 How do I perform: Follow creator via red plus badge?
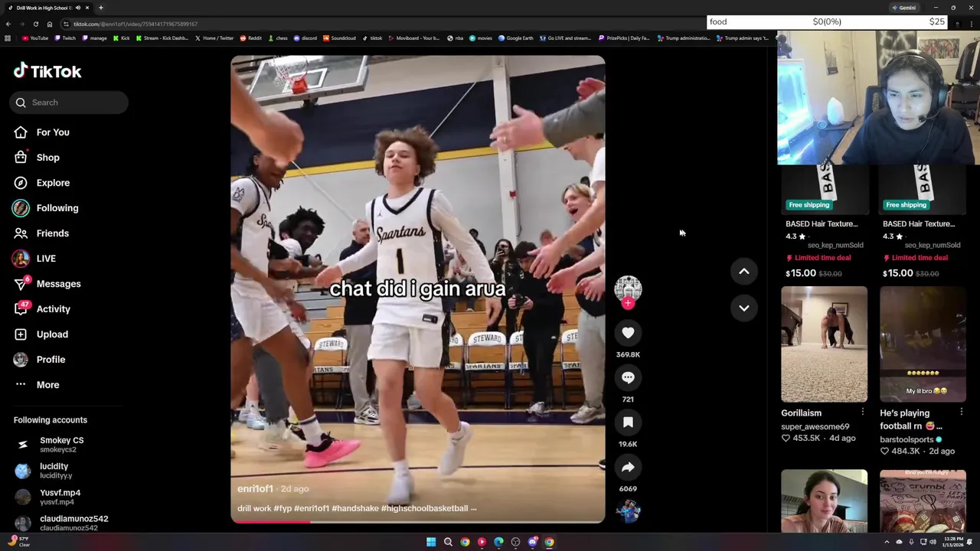(628, 304)
